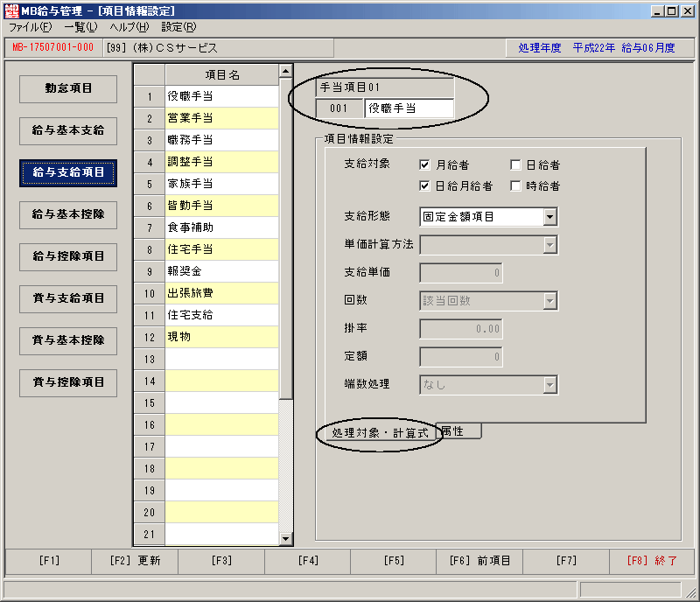Screen dimensions: 700x602
Task: Toggle the 時給者 checkbox
Action: pos(515,185)
